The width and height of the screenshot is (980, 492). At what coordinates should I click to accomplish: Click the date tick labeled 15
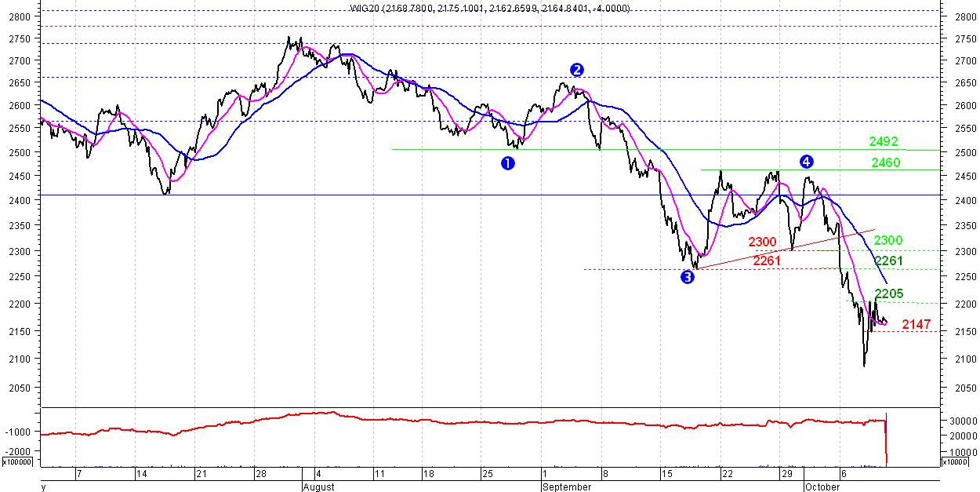coord(667,475)
